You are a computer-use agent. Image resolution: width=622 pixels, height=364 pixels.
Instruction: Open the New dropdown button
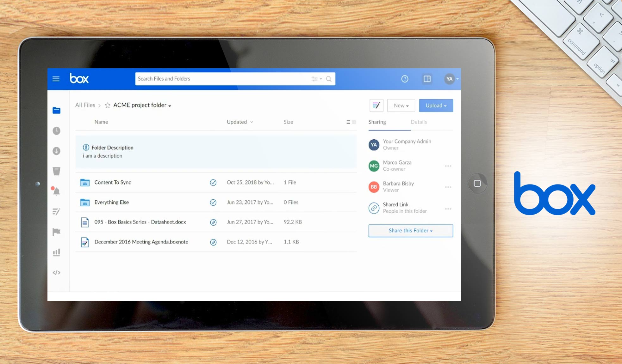click(401, 106)
